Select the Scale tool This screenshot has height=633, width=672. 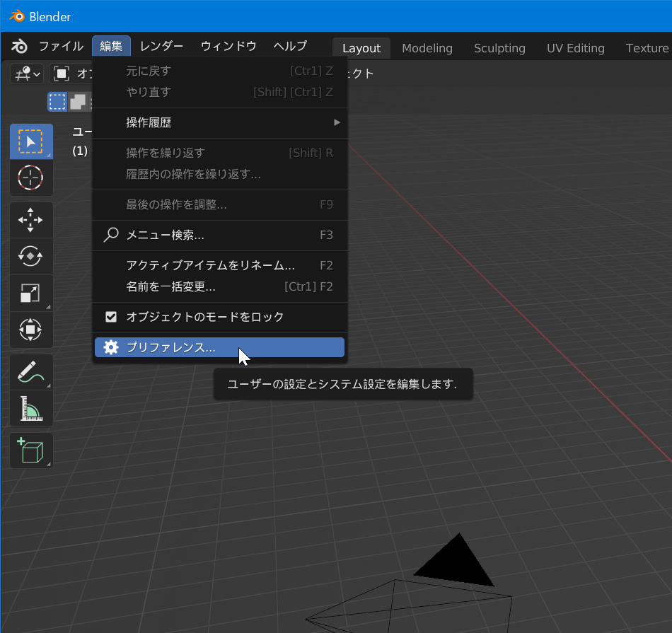tap(31, 293)
